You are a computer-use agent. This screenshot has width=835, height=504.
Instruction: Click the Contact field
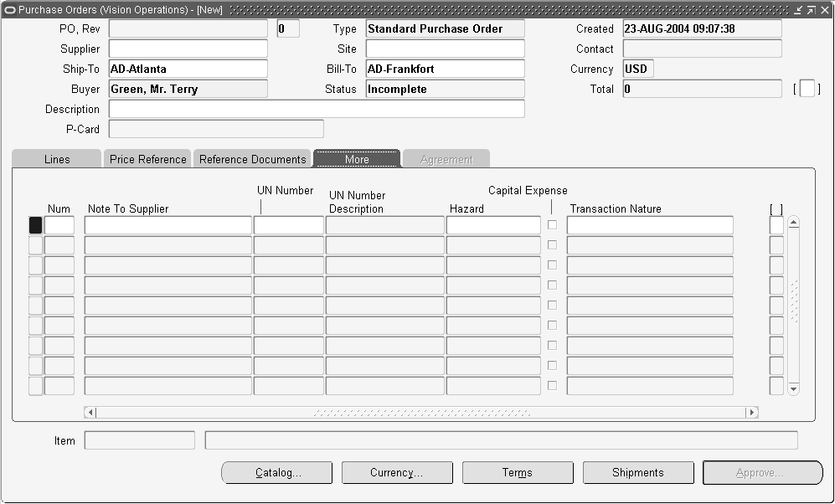click(703, 49)
